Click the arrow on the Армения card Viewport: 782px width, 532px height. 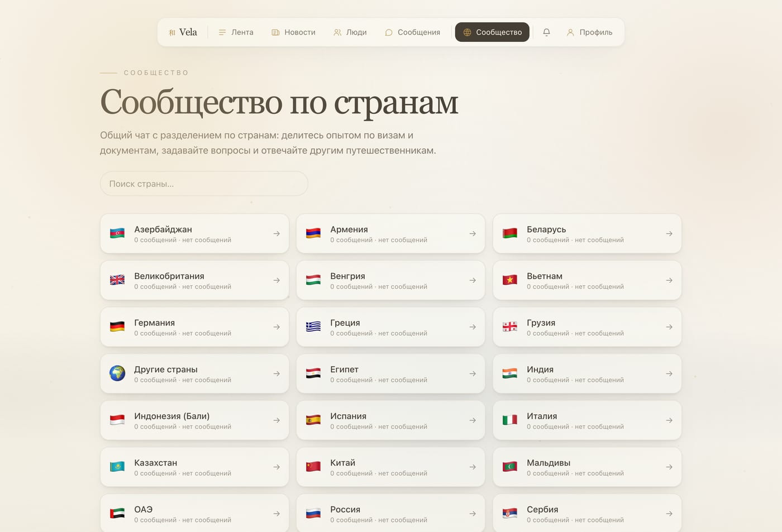pos(473,234)
